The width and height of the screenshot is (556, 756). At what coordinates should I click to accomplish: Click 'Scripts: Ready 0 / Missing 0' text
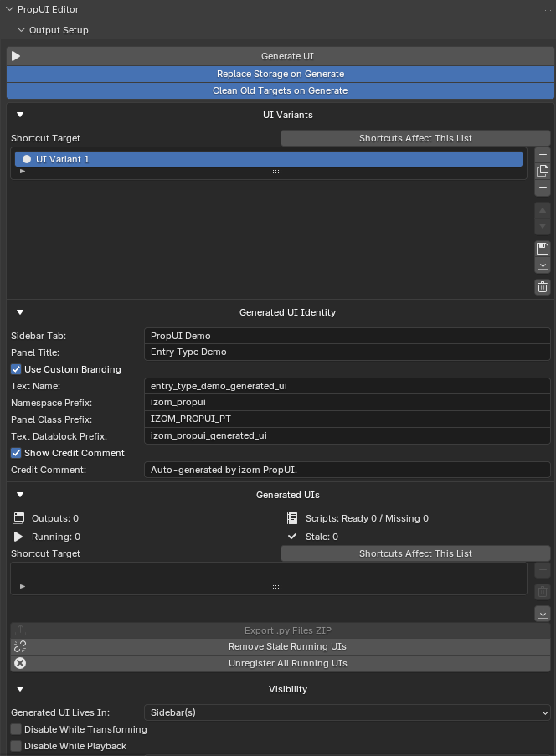pyautogui.click(x=367, y=518)
